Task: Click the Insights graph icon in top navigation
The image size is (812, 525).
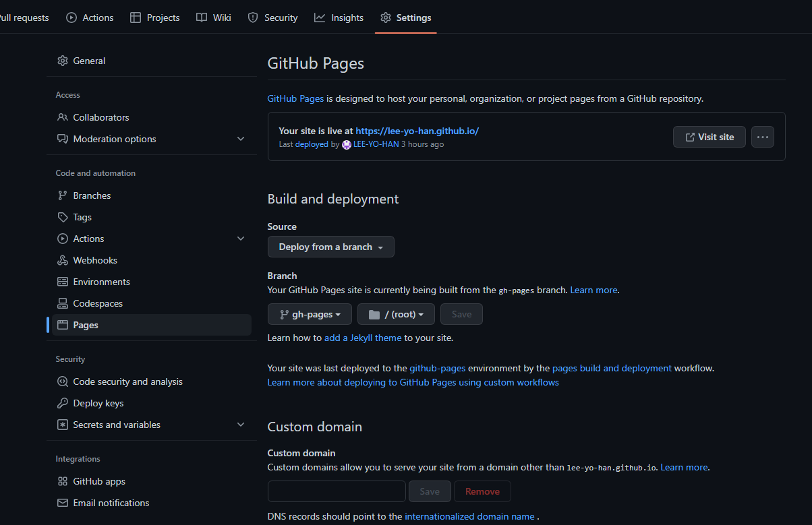Action: point(320,18)
